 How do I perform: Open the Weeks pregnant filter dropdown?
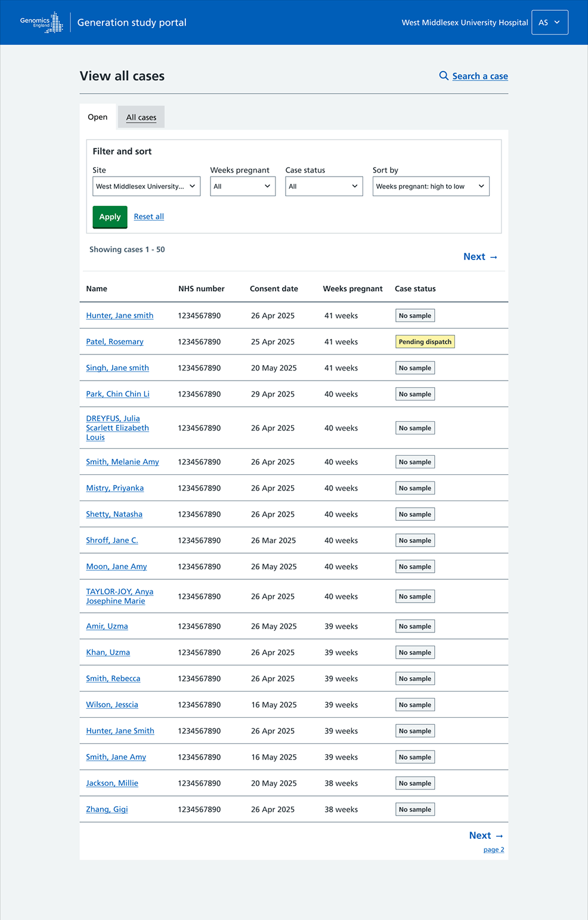point(243,186)
